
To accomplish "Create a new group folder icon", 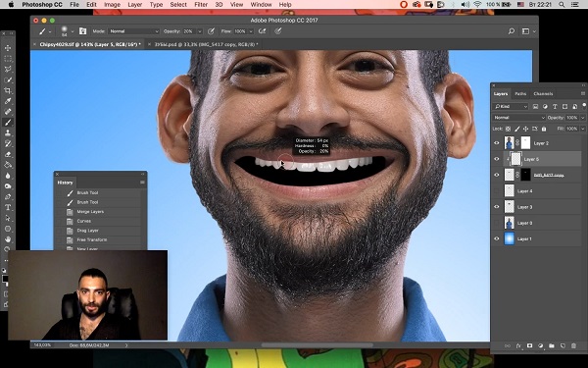I will tap(552, 345).
